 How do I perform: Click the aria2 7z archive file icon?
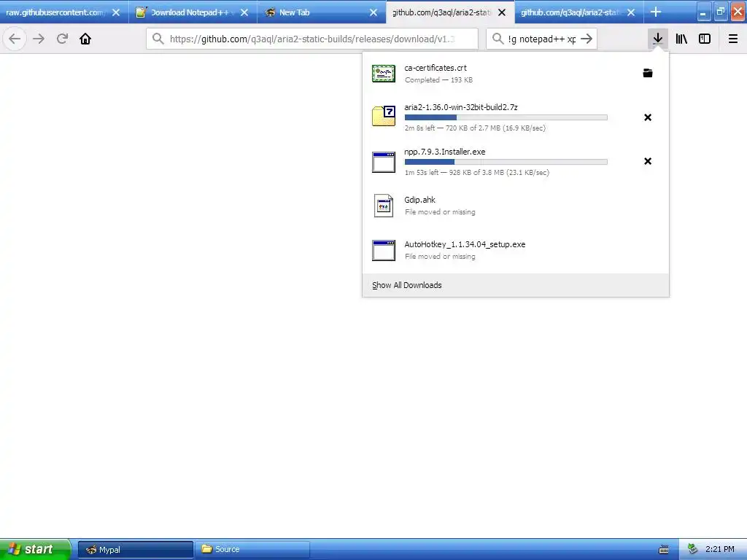(x=384, y=116)
